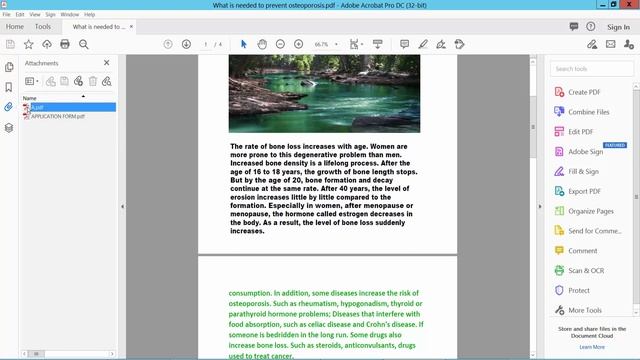Go to next page arrow
Screen dimensions: 640x360
click(186, 44)
